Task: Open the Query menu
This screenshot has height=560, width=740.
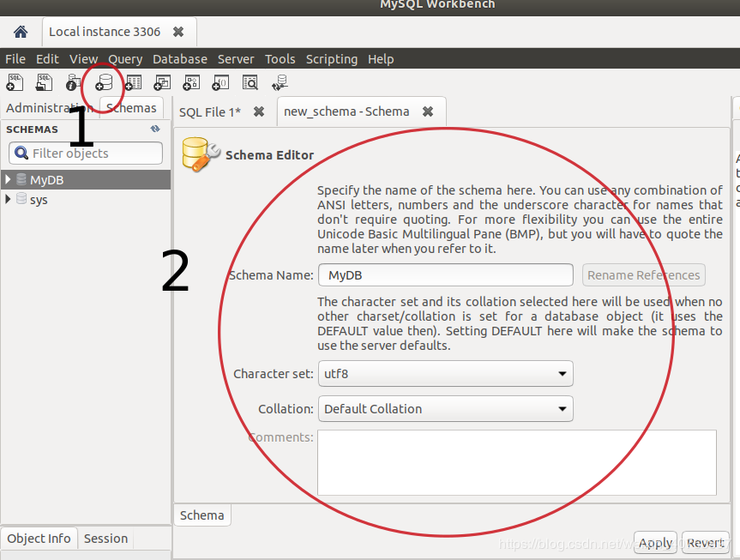Action: 125,59
